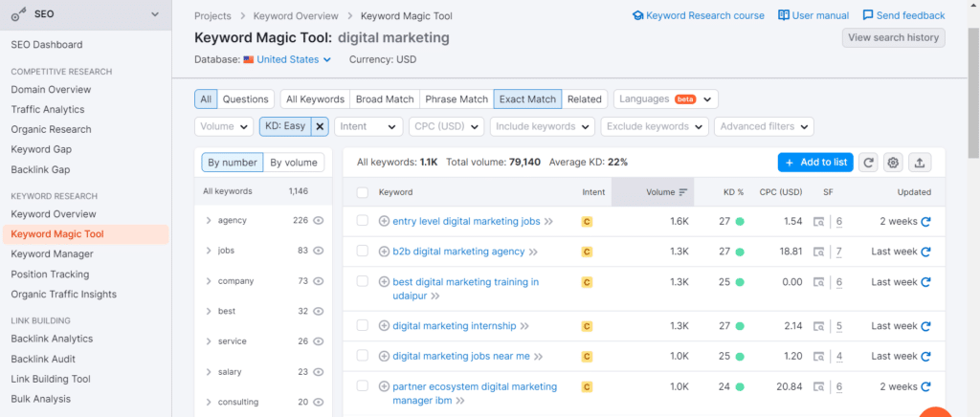
Task: Toggle select-all checkbox in table header
Action: (x=363, y=192)
